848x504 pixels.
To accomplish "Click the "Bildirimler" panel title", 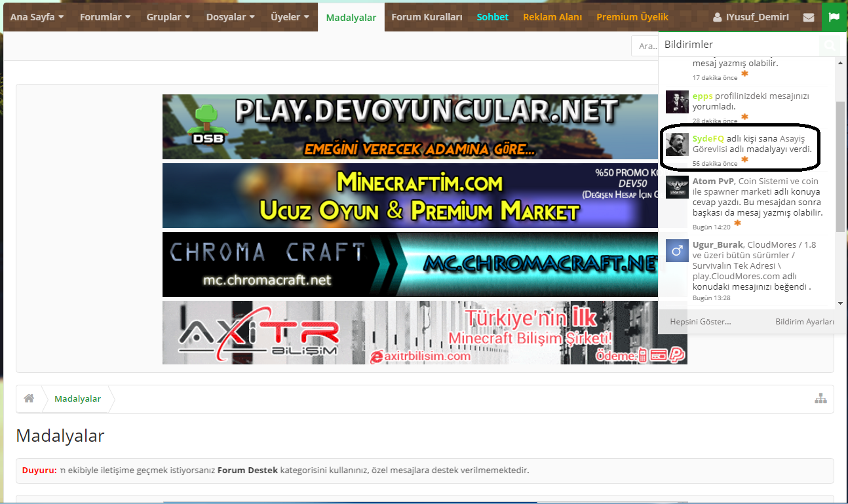I will (x=689, y=45).
